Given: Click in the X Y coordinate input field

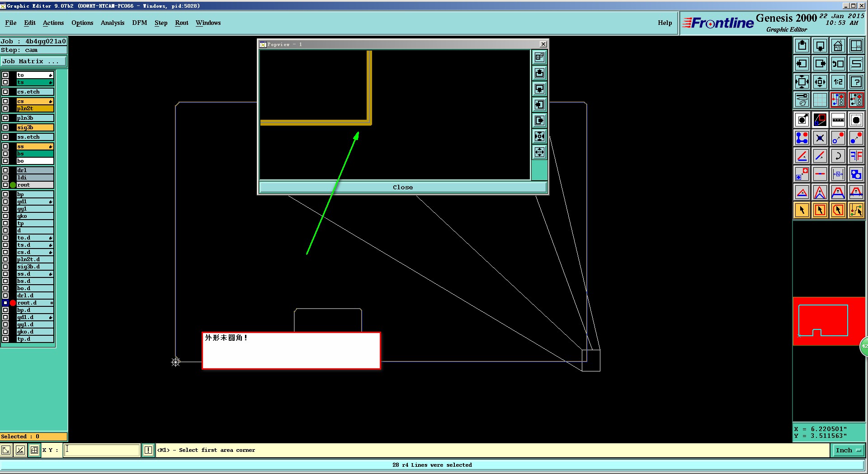Looking at the screenshot, I should point(102,450).
